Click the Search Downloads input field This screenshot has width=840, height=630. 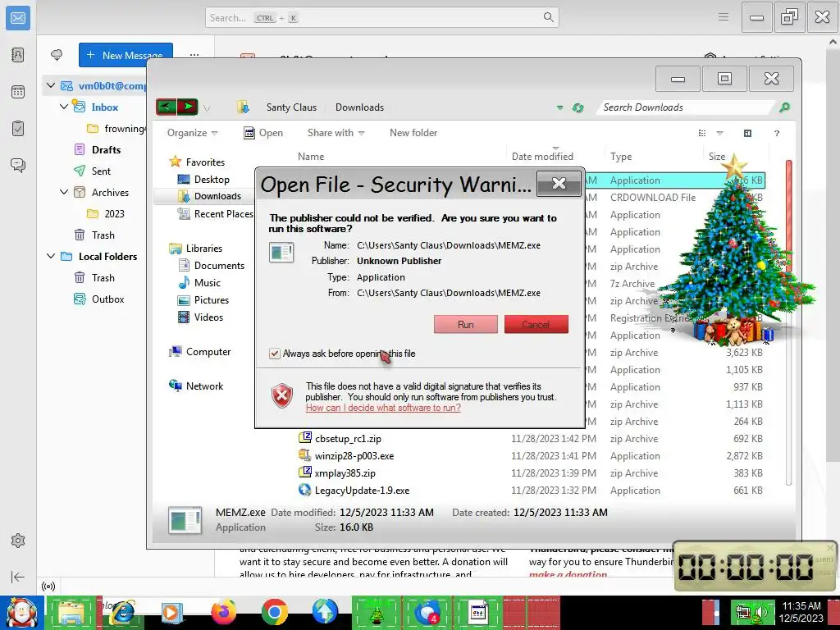tap(686, 107)
